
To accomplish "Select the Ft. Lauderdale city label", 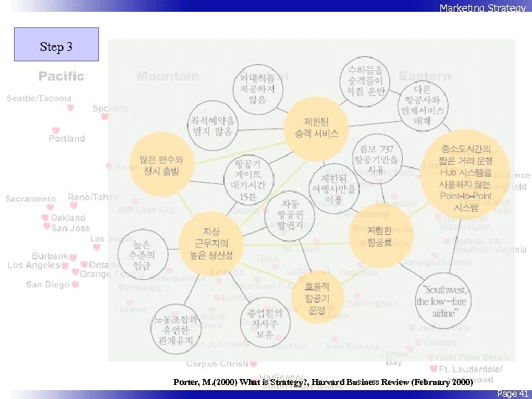I will 470,369.
